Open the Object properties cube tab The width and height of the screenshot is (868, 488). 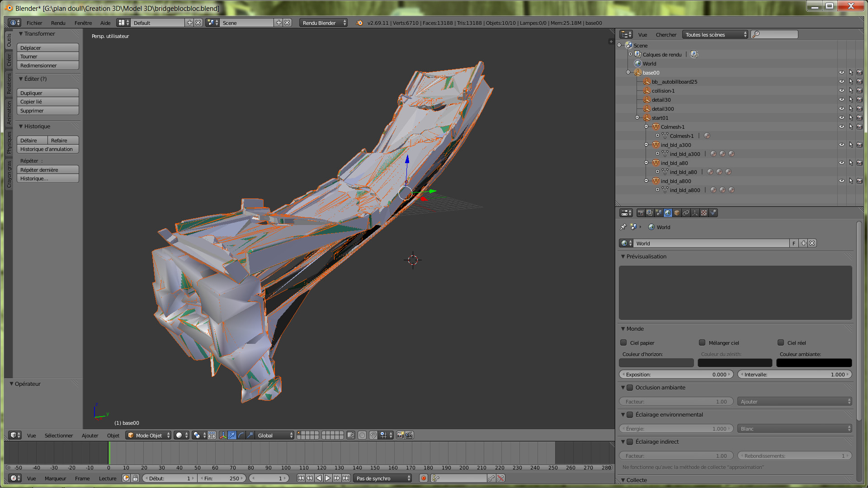677,213
